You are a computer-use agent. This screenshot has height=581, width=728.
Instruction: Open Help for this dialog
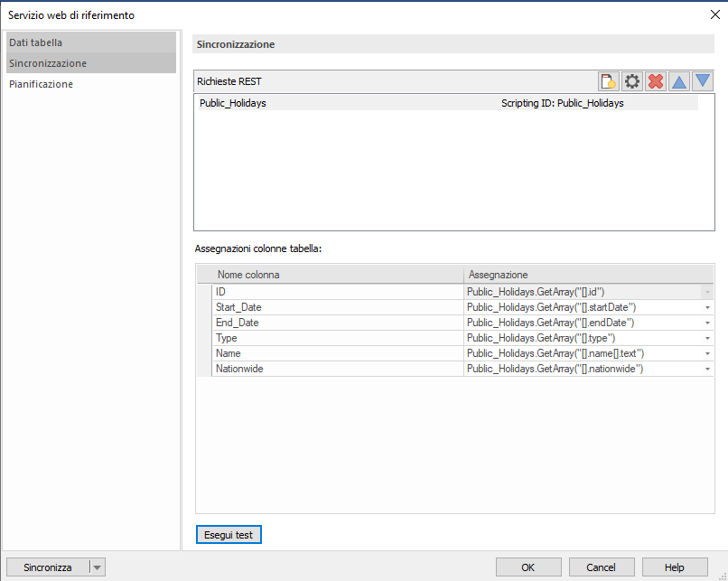(673, 567)
